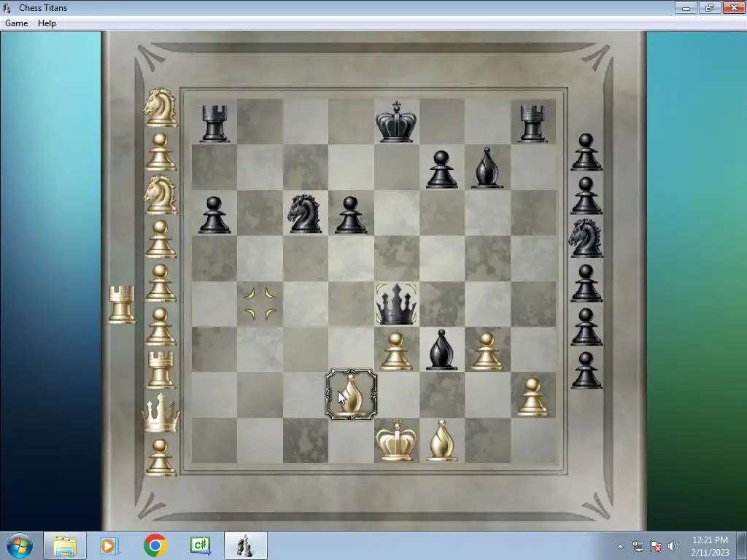The image size is (747, 560).
Task: Open the Game menu
Action: click(x=16, y=23)
